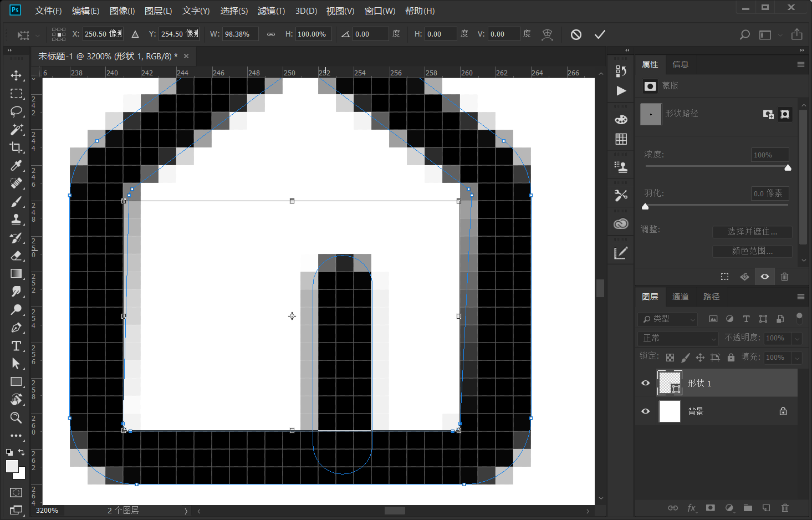
Task: Open the 滤镜(T) menu
Action: (271, 11)
